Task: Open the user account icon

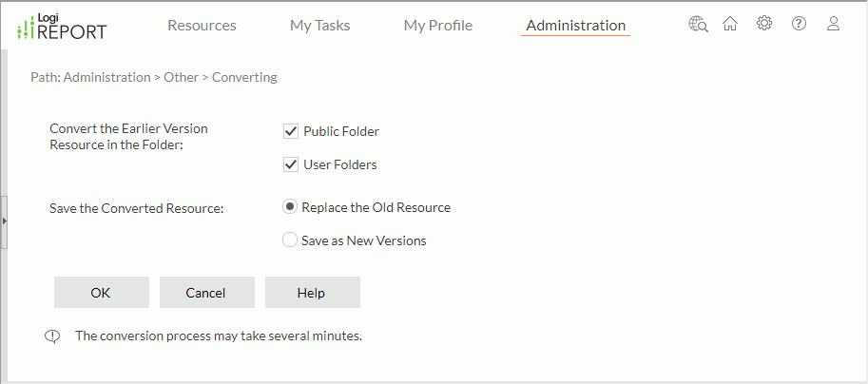Action: click(x=833, y=24)
